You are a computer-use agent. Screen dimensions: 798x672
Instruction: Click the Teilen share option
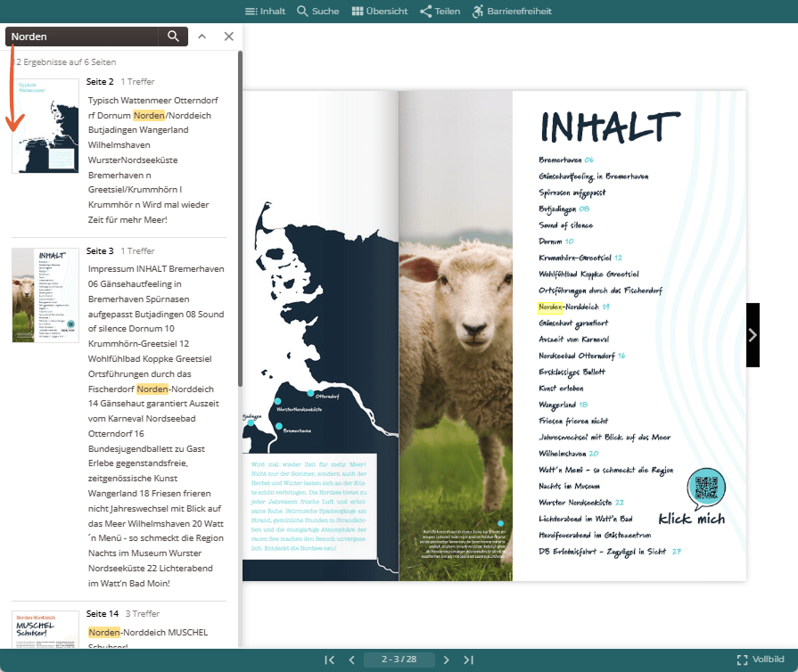click(x=440, y=12)
